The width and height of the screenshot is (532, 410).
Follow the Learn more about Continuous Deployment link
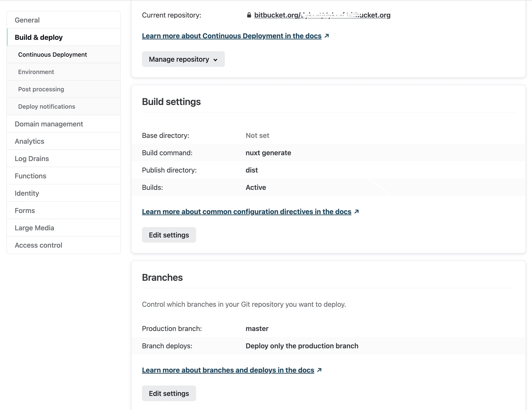[231, 36]
